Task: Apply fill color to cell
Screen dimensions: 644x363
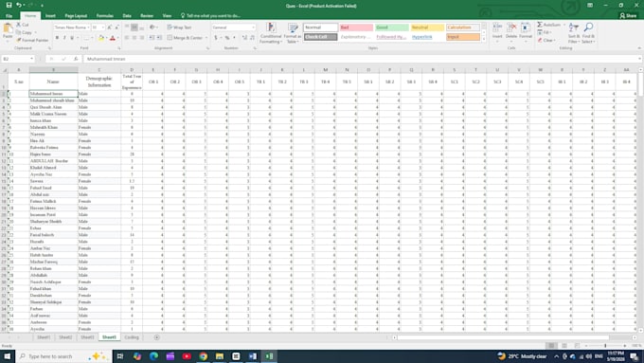Action: pos(101,38)
